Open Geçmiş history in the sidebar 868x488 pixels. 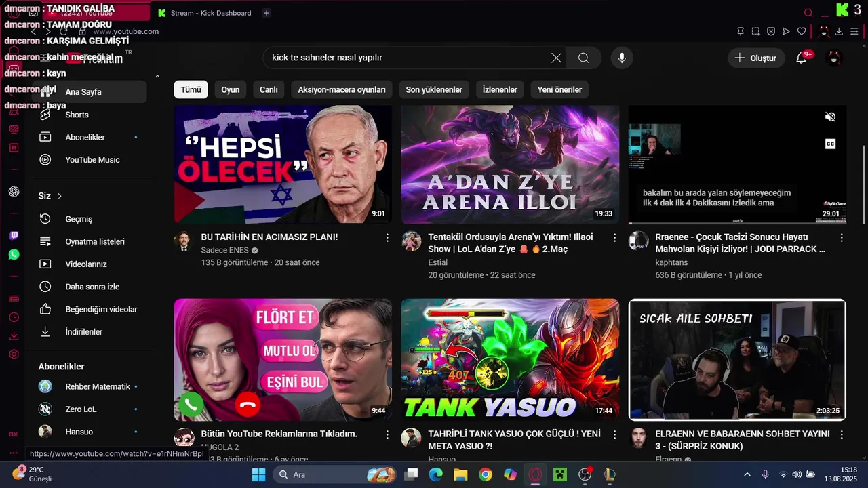pos(90,219)
